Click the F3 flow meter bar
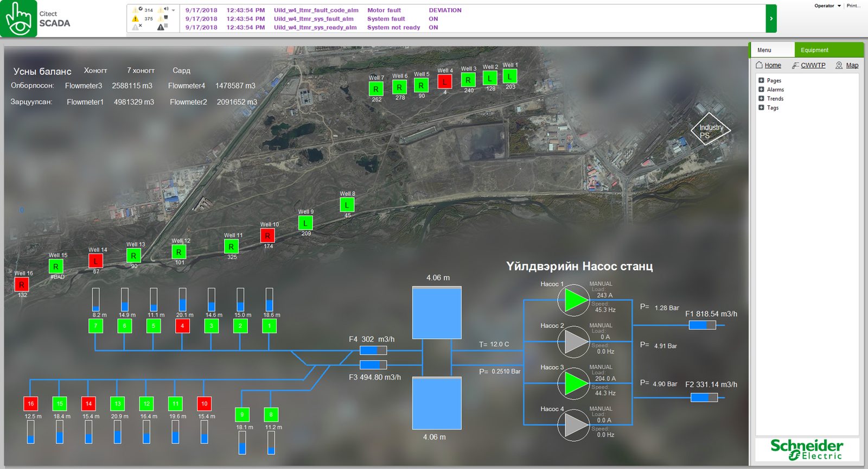The width and height of the screenshot is (868, 469). [373, 365]
